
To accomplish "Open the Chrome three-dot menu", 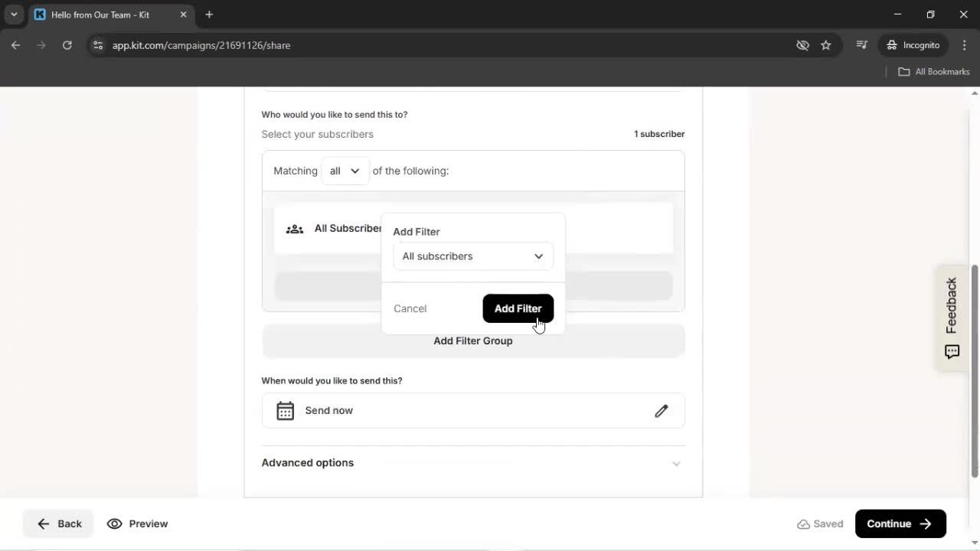I will 965,45.
